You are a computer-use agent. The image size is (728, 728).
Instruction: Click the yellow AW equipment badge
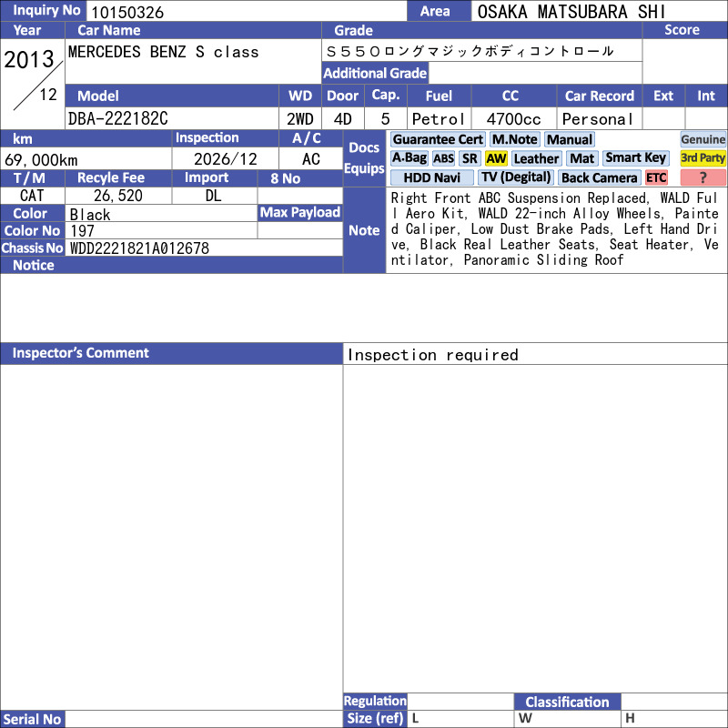coord(496,158)
